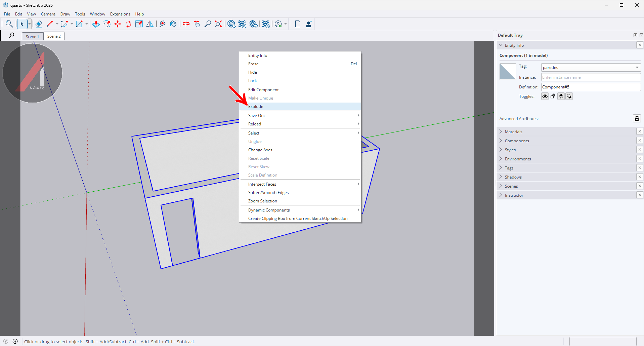Choose the Move tool
This screenshot has height=346, width=644.
click(x=118, y=24)
